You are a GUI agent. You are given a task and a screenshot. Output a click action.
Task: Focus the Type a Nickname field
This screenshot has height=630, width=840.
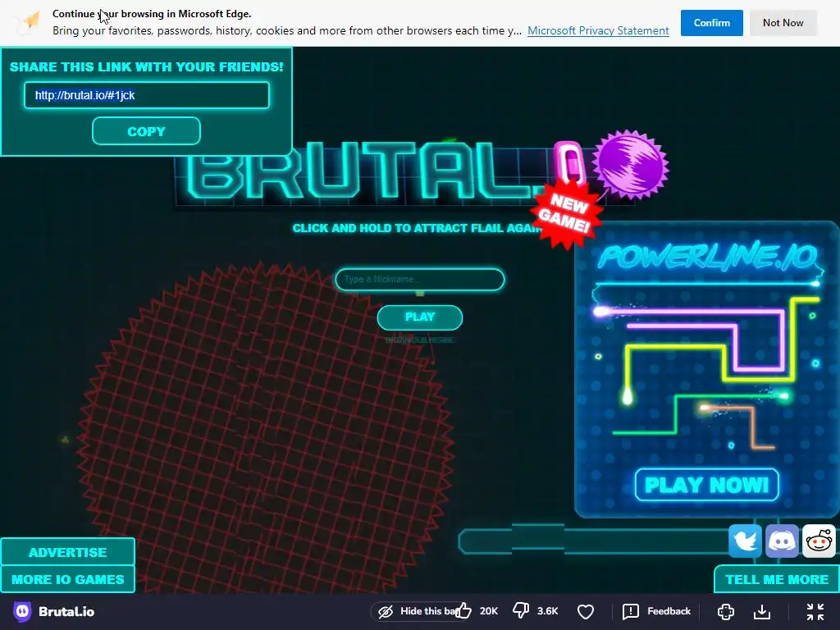[419, 279]
